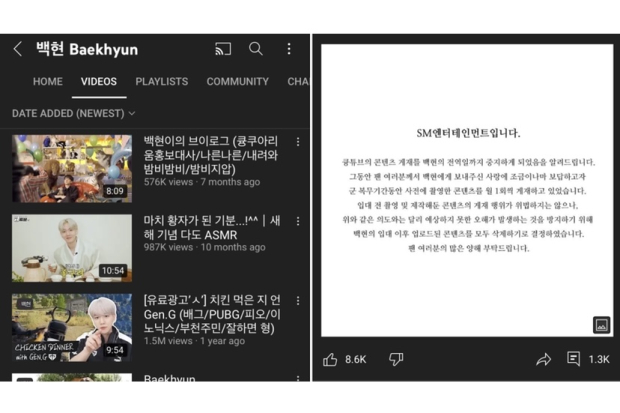Tap the cast to screen icon
620x413 pixels.
pos(223,49)
